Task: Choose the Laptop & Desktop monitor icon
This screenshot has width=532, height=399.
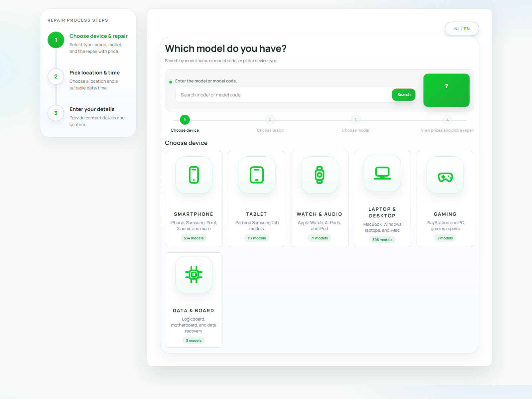Action: click(382, 173)
